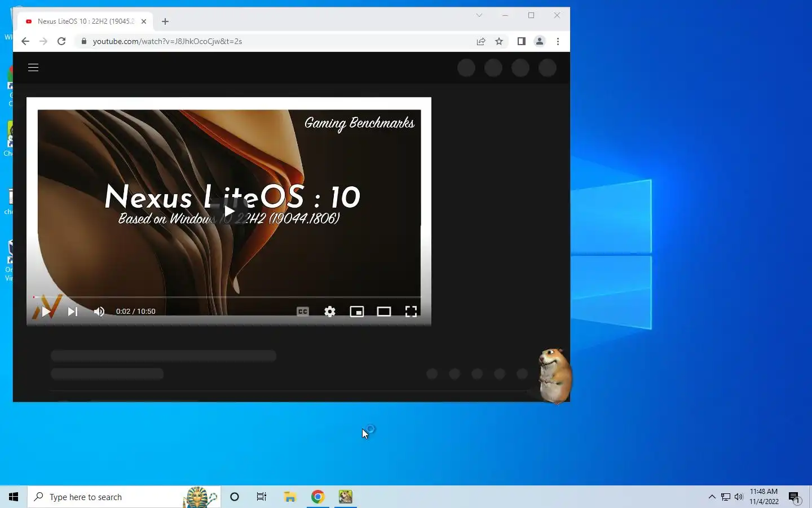Play the video using the bottom play button
812x508 pixels.
(x=46, y=312)
